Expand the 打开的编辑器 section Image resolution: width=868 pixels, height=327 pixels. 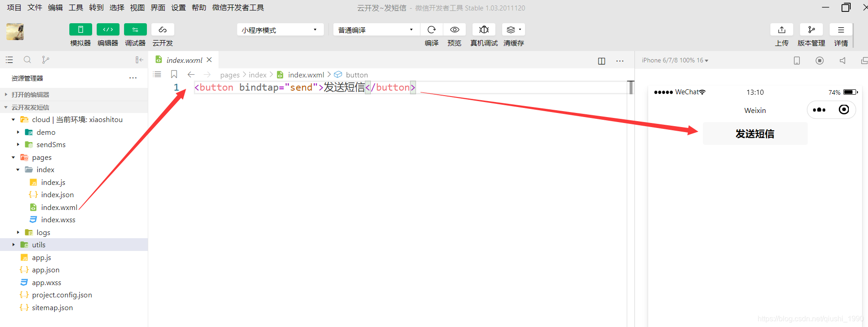tap(74, 94)
